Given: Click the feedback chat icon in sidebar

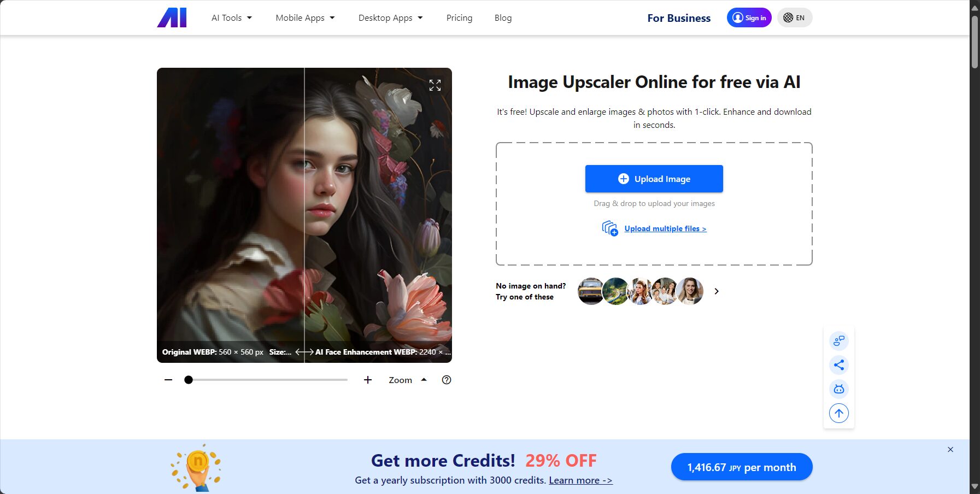Looking at the screenshot, I should [x=839, y=341].
